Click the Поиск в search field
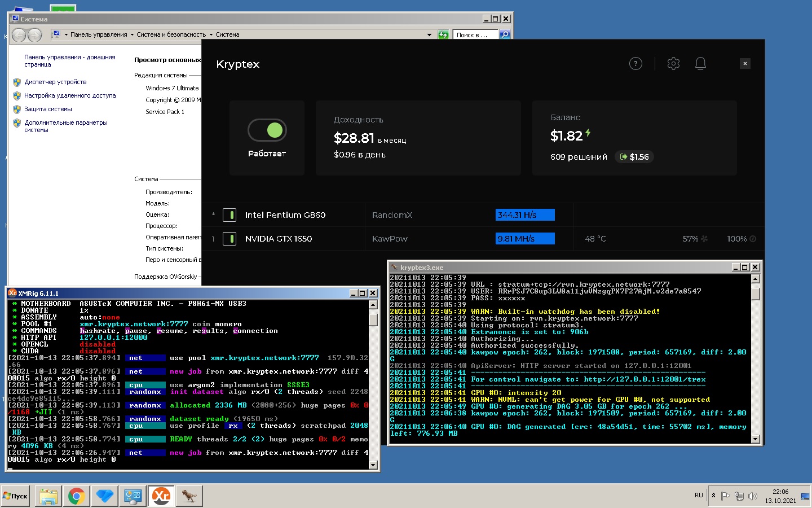This screenshot has height=508, width=812. pos(476,35)
